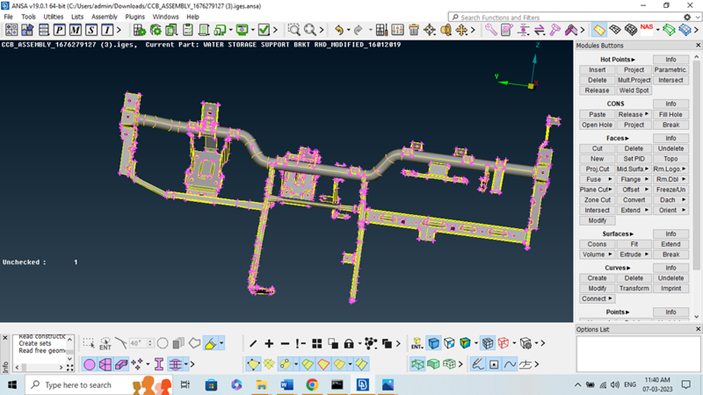Viewport: 703px width, 395px height.
Task: Open the Fuse submenu
Action: coord(597,179)
